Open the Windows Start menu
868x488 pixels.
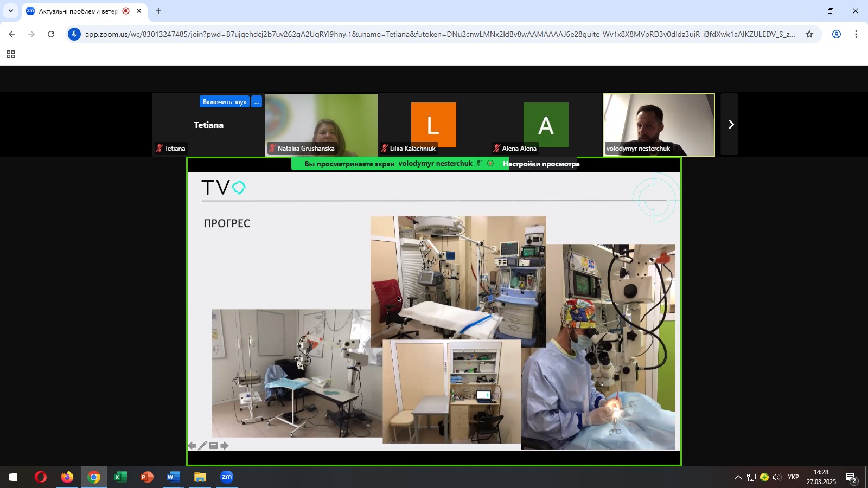coord(13,478)
